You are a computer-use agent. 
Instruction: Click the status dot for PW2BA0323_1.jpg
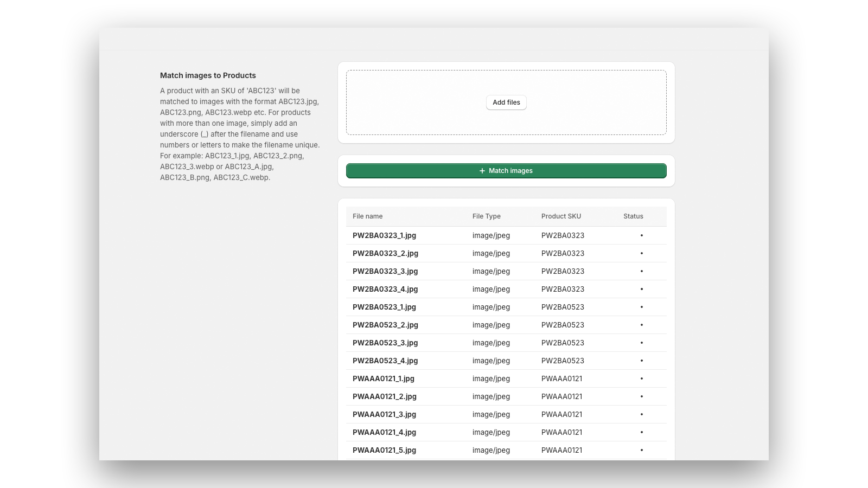642,235
